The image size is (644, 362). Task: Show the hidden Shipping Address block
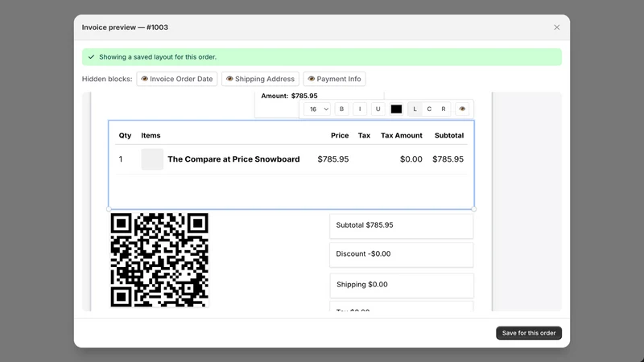tap(260, 79)
